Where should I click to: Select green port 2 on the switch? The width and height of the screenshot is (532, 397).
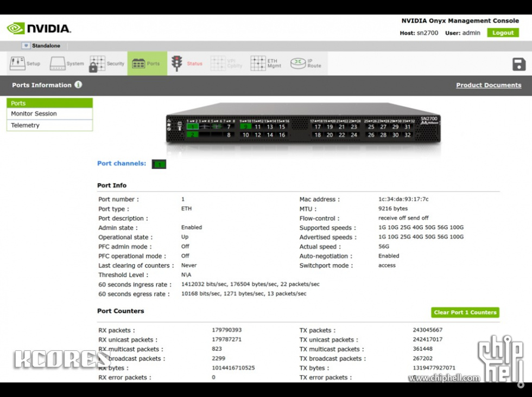(192, 135)
